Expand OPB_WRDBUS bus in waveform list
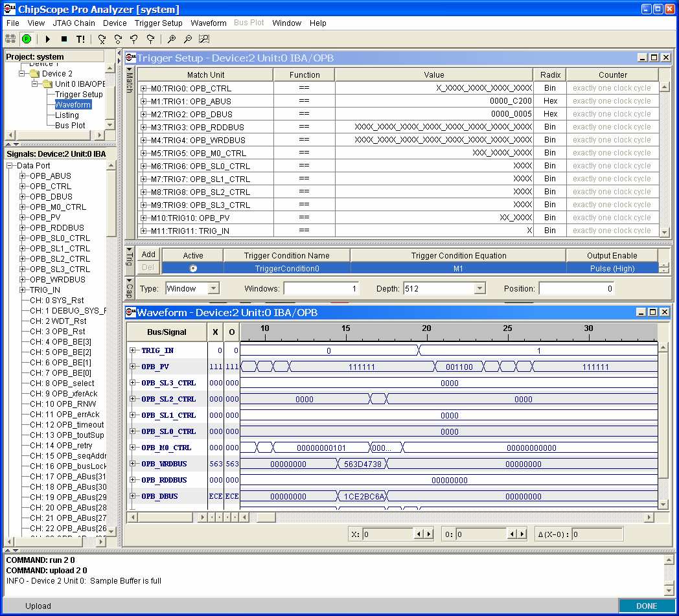 pos(133,464)
